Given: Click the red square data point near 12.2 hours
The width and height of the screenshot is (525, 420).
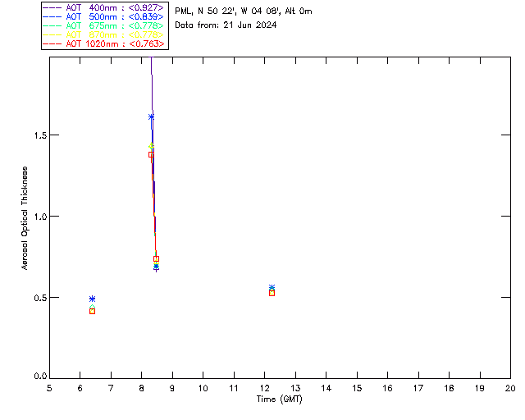Looking at the screenshot, I should click(x=272, y=293).
